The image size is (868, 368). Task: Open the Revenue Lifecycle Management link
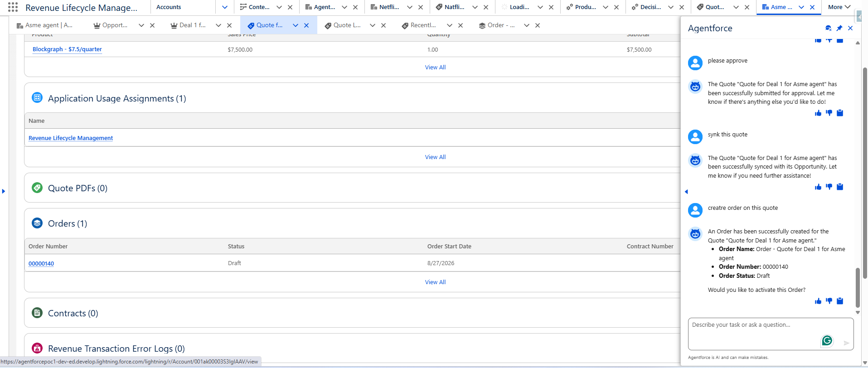[x=71, y=138]
